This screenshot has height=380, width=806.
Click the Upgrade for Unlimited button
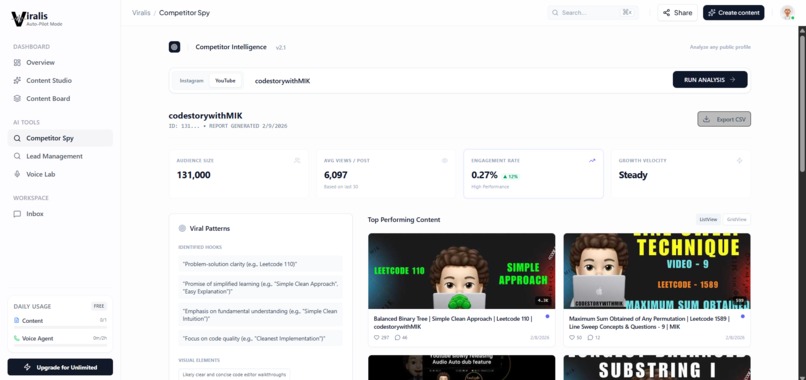point(60,367)
